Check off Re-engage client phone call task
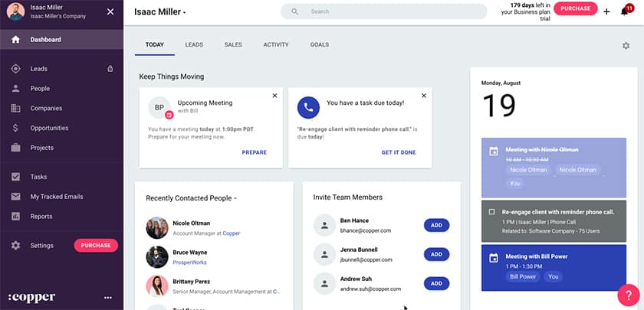 (491, 212)
